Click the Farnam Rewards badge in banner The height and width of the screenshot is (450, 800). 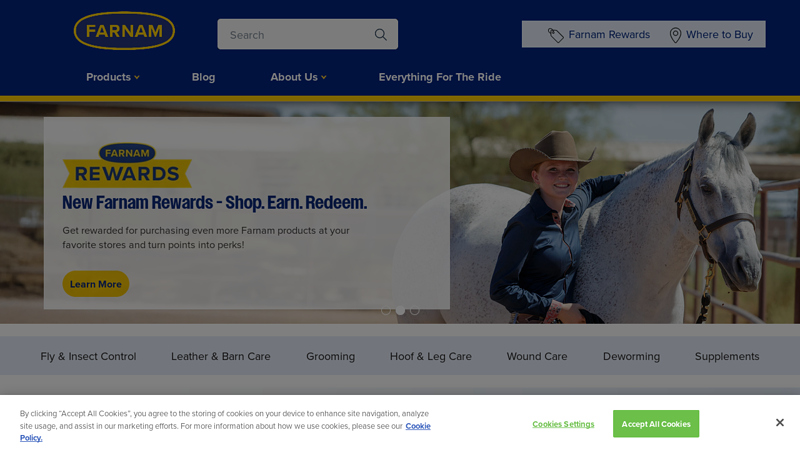pyautogui.click(x=127, y=165)
